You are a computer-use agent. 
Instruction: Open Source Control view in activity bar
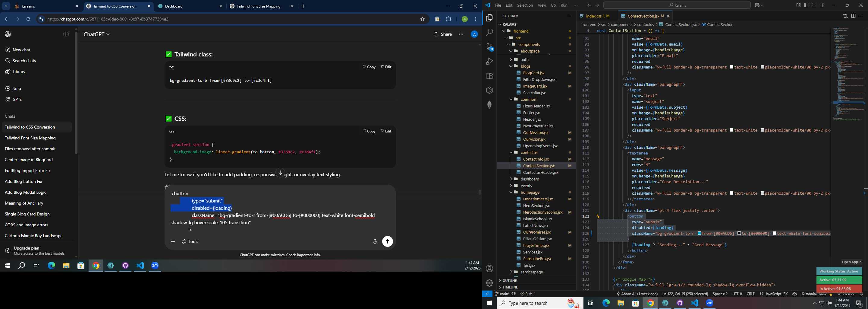pos(489,47)
